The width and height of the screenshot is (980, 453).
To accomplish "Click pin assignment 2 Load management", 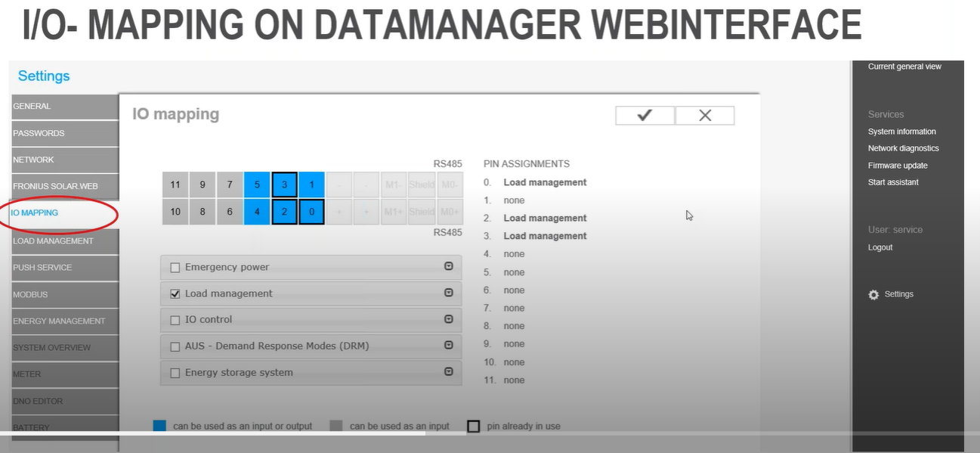I will 545,218.
